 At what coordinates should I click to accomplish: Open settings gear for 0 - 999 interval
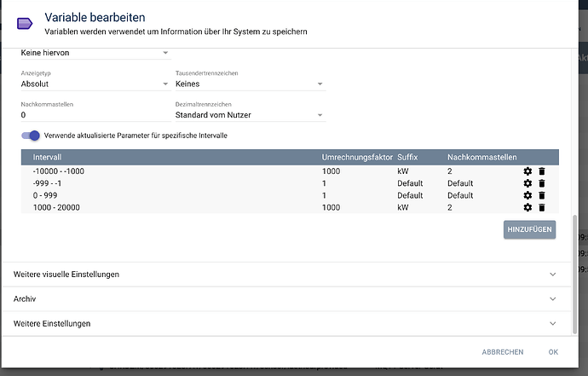tap(527, 195)
